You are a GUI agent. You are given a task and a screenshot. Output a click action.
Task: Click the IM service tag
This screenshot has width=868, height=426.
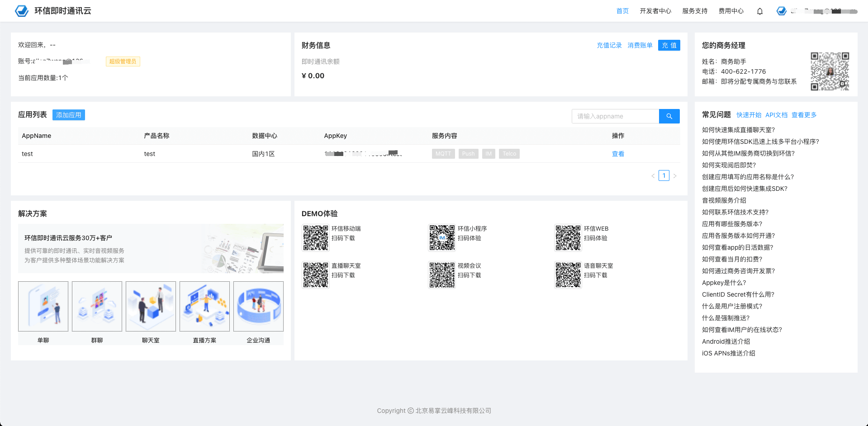tap(489, 154)
